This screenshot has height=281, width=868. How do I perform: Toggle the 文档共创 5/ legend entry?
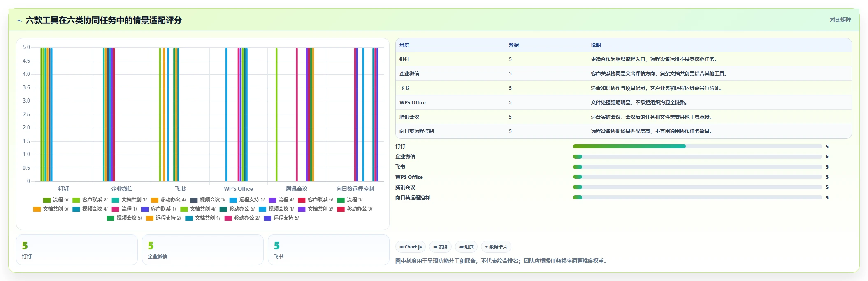pos(51,209)
